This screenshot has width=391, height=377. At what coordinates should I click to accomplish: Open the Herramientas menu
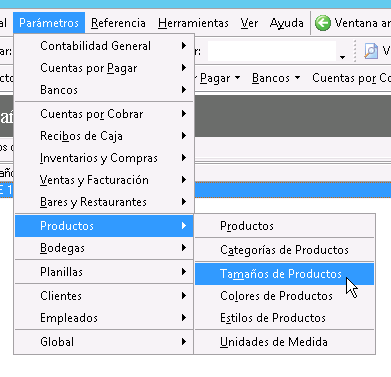point(193,23)
